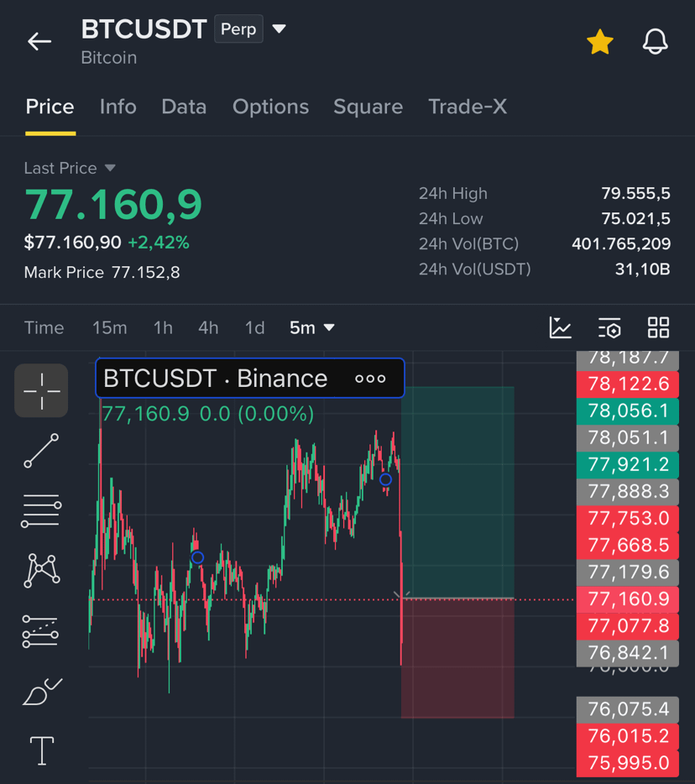Click the 77,921.2 green price label
This screenshot has height=784, width=695.
point(628,464)
